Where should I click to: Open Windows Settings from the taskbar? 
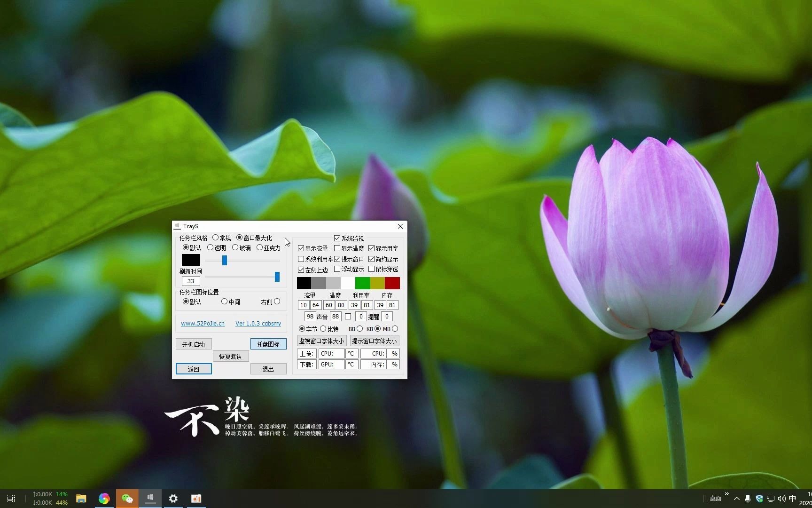coord(173,498)
